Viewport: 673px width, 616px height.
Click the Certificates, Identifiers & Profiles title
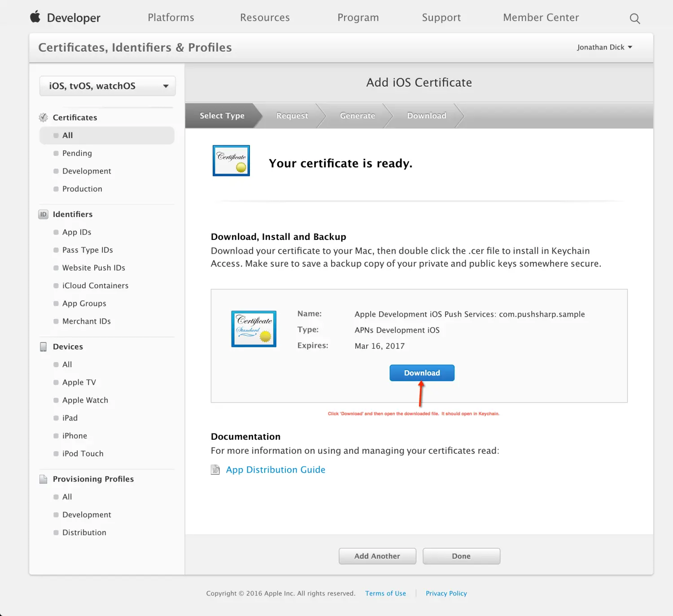coord(135,48)
